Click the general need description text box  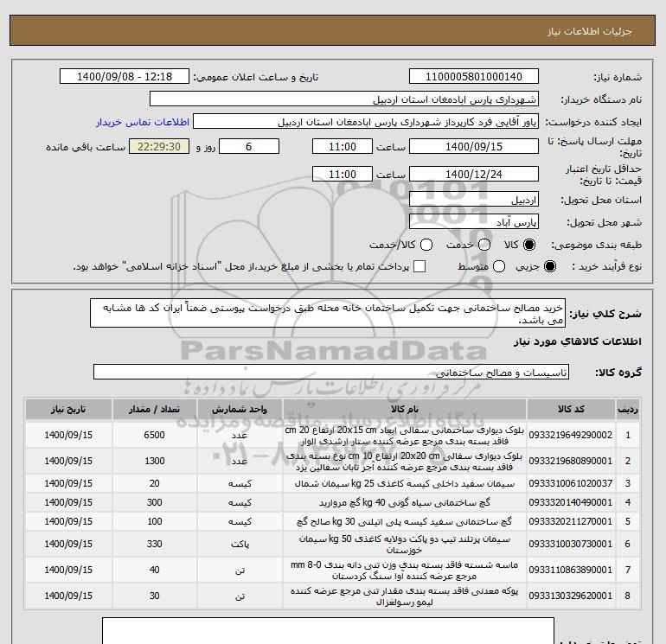328,313
